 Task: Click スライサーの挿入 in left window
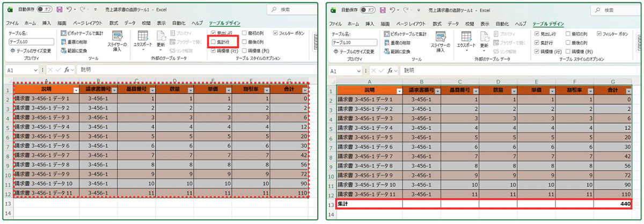[117, 41]
